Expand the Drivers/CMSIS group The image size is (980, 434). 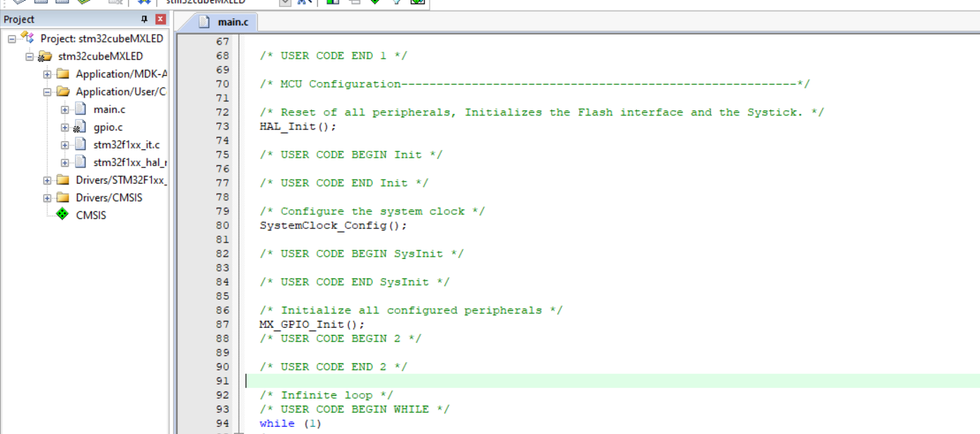pos(47,197)
